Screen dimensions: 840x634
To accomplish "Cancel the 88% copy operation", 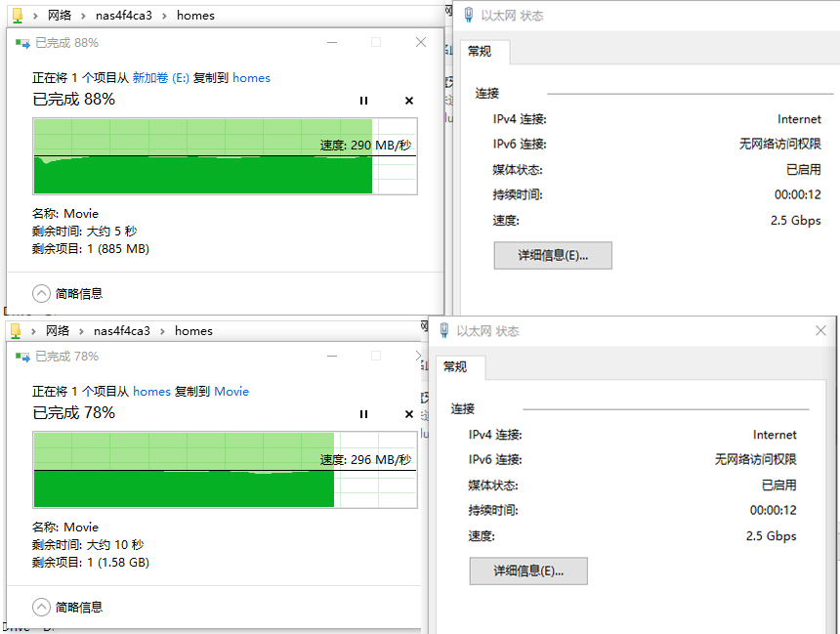I will [409, 101].
